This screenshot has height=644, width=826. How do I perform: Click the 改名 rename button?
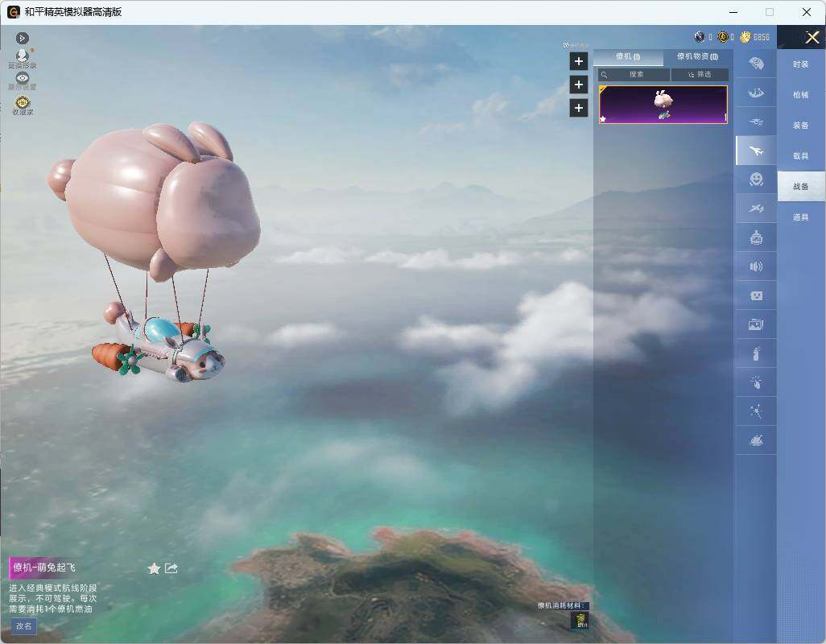tap(23, 626)
